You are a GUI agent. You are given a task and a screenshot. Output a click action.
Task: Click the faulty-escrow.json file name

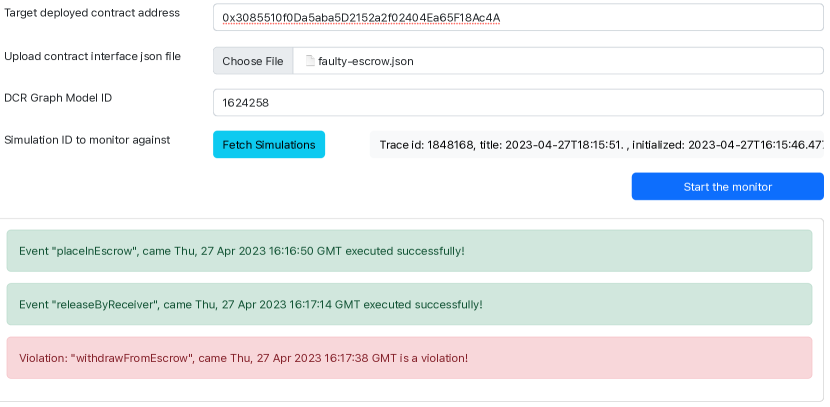[365, 61]
